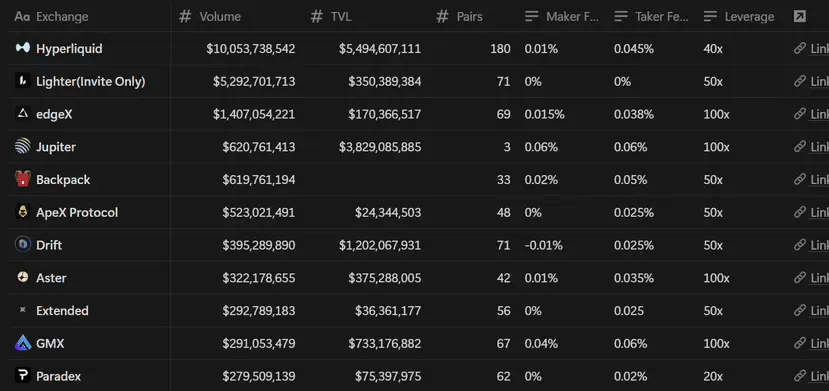The width and height of the screenshot is (829, 391).
Task: Select the Extended exchange name cell
Action: click(89, 311)
